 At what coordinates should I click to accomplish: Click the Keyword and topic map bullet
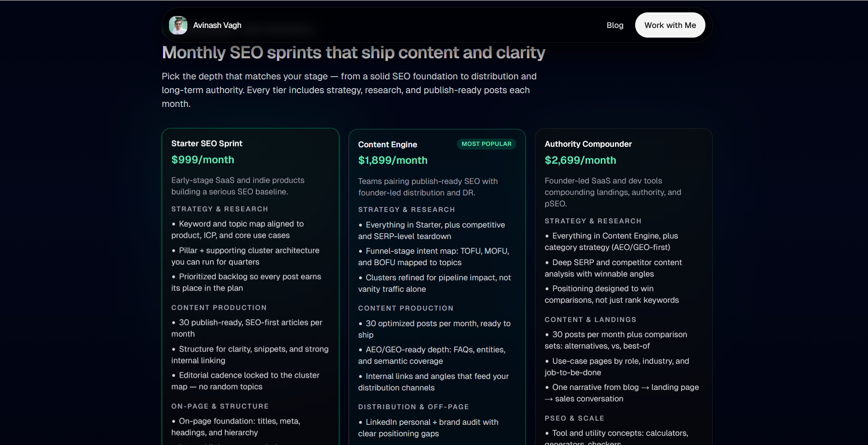click(x=237, y=229)
